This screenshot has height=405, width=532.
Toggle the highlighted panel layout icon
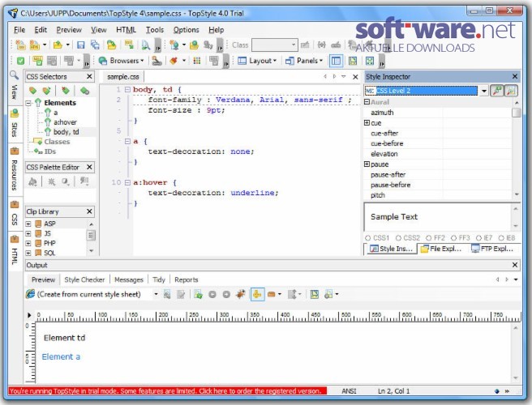click(x=336, y=61)
